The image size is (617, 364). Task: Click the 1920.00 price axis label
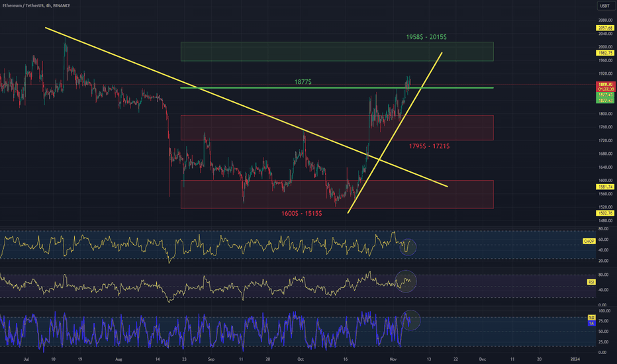click(x=605, y=73)
